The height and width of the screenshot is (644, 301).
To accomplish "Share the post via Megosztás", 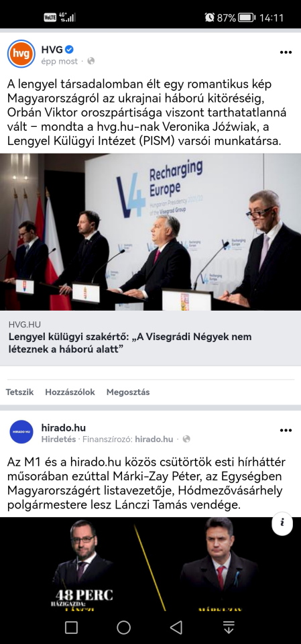I will (128, 392).
